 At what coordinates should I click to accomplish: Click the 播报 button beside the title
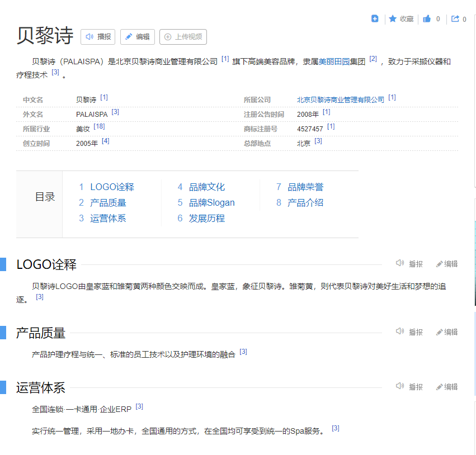(x=98, y=37)
